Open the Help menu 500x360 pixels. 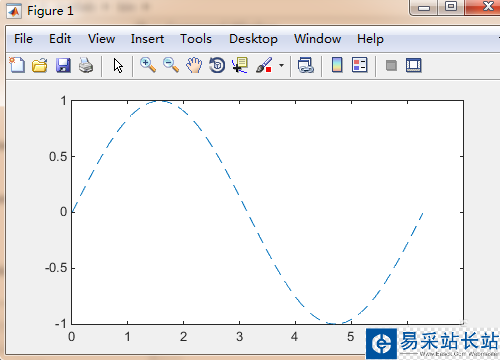point(370,39)
